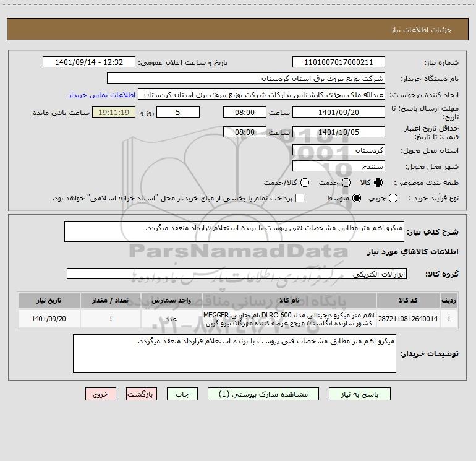Click the remaining days field showing 5
The width and height of the screenshot is (476, 461).
178,112
